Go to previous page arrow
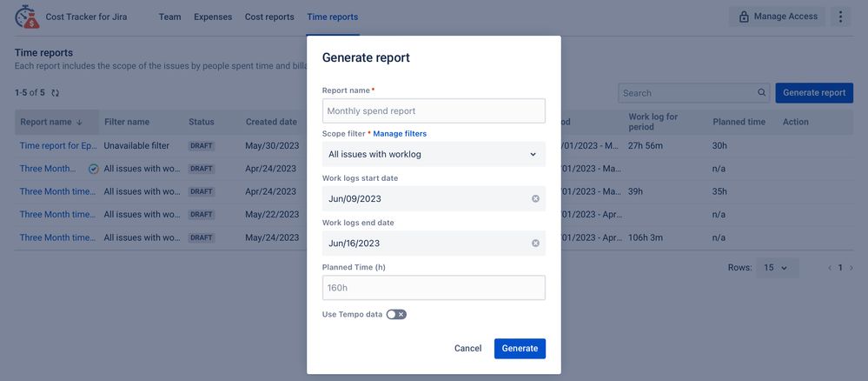The width and height of the screenshot is (868, 381). 830,268
